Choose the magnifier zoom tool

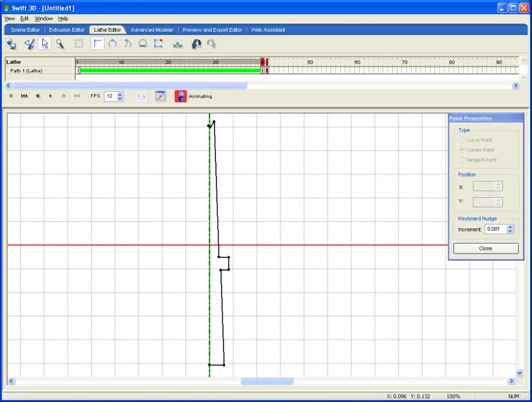pyautogui.click(x=60, y=44)
